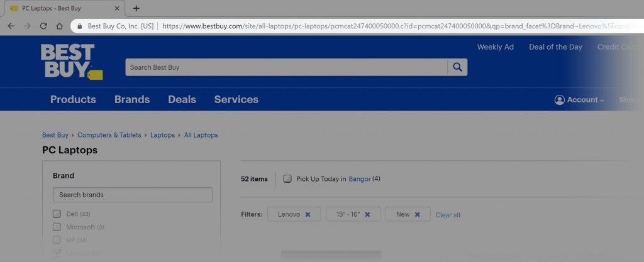Screen dimensions: 644x262
Task: Uncheck the Lenovo brand checkbox
Action: [57, 253]
